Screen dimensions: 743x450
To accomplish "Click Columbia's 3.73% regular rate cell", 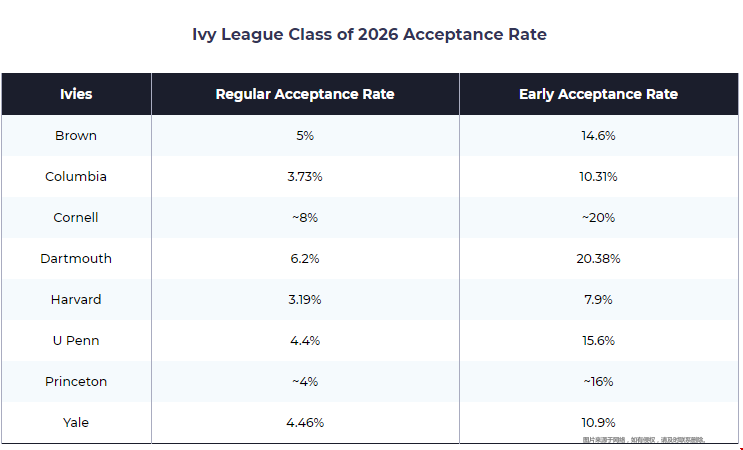I will click(305, 176).
